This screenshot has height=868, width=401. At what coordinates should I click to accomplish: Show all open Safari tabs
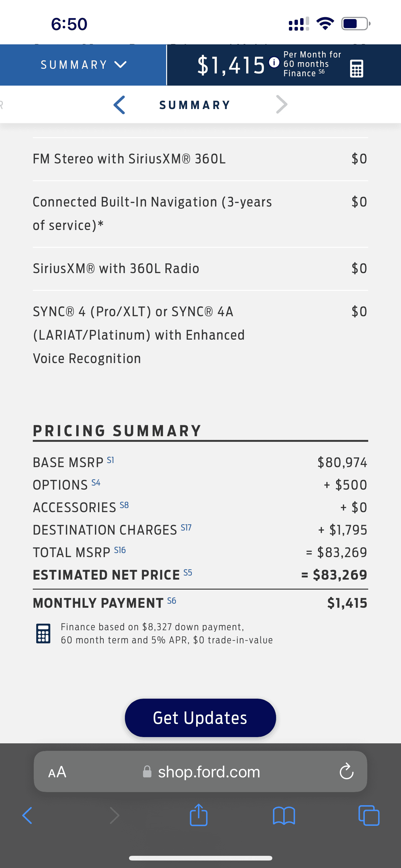[x=369, y=816]
